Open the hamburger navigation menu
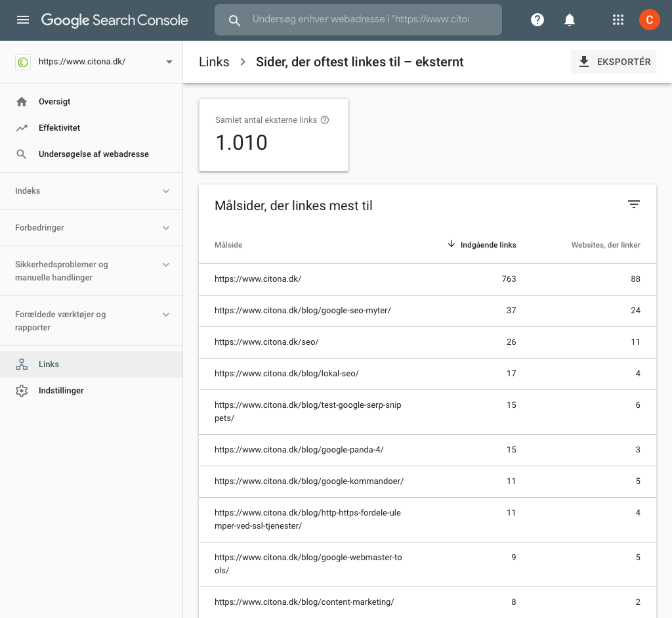The image size is (672, 618). (x=23, y=20)
